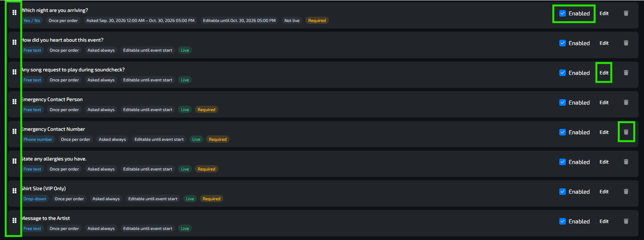Remove the 'Message to the Artist' question
644x240 pixels.
point(626,221)
